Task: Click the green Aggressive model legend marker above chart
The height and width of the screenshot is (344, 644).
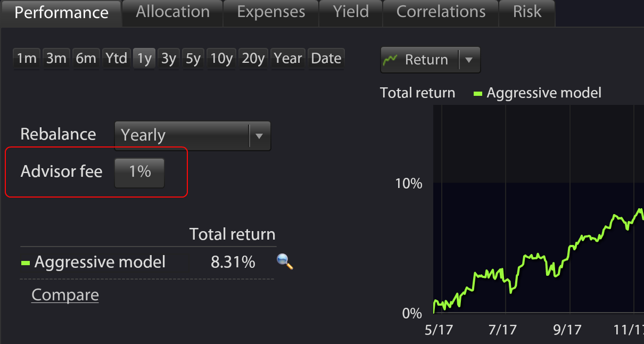Action: point(478,94)
